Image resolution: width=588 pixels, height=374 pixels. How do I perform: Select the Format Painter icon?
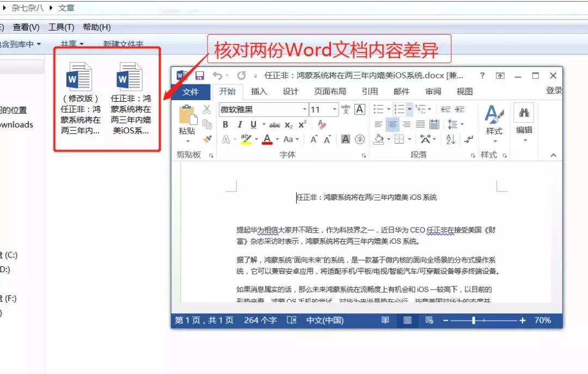click(x=208, y=138)
